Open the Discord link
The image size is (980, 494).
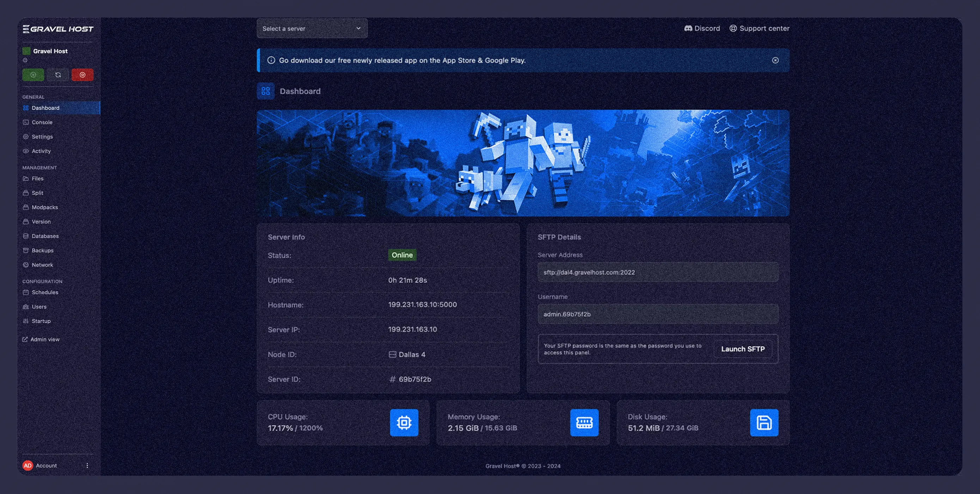[702, 29]
